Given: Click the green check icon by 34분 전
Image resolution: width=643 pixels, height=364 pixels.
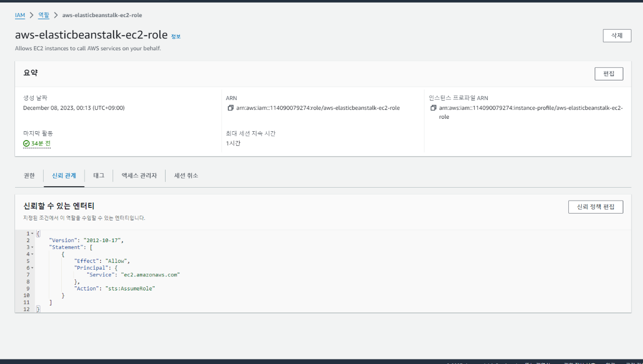Looking at the screenshot, I should (26, 144).
